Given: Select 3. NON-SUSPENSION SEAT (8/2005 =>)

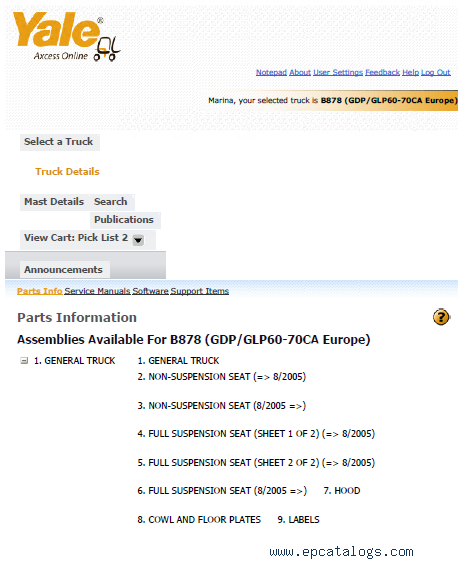Looking at the screenshot, I should coord(222,405).
